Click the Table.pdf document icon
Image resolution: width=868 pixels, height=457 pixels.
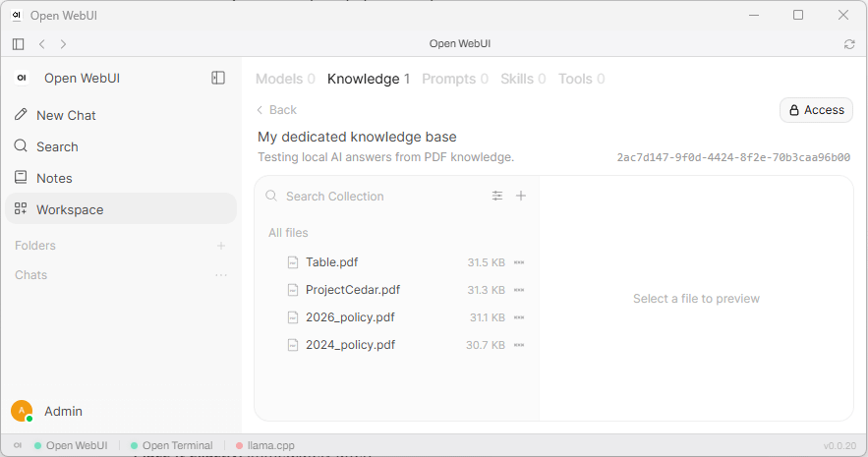pos(293,262)
